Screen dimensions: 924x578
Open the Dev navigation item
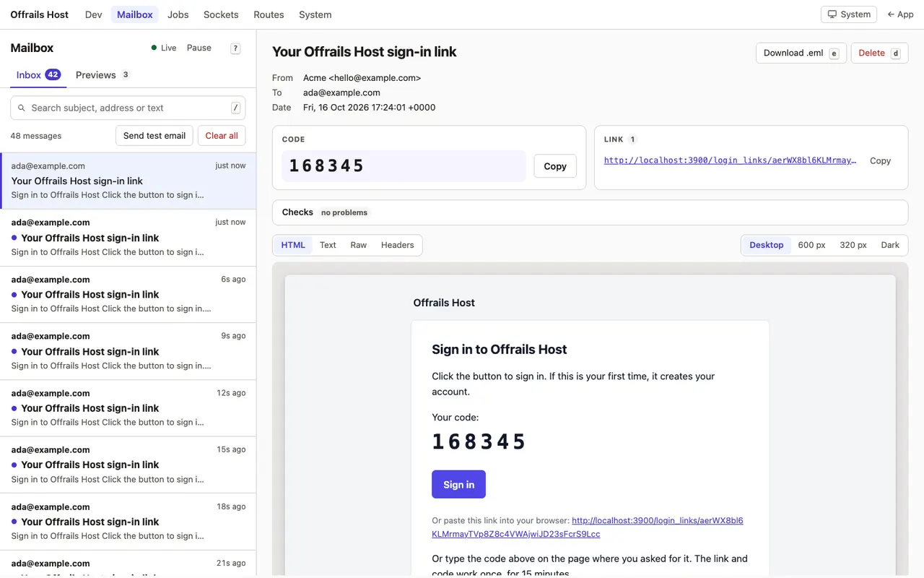pyautogui.click(x=94, y=14)
